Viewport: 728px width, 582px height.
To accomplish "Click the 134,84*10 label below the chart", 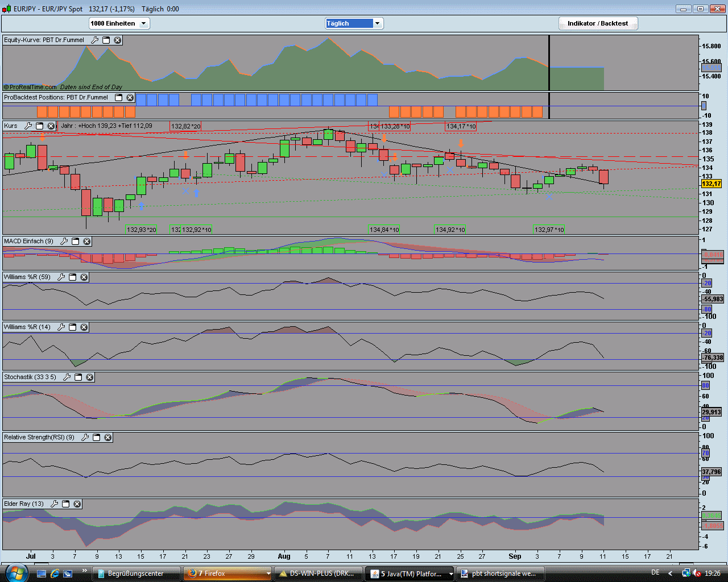I will (384, 230).
